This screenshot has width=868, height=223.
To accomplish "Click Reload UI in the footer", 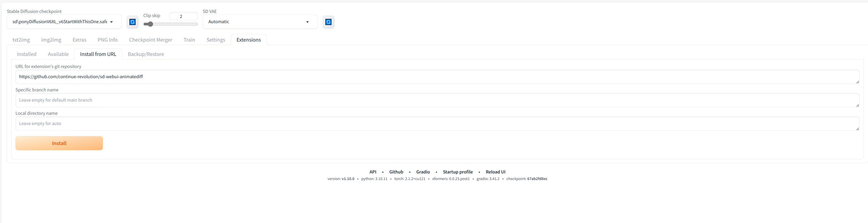I will pyautogui.click(x=496, y=172).
